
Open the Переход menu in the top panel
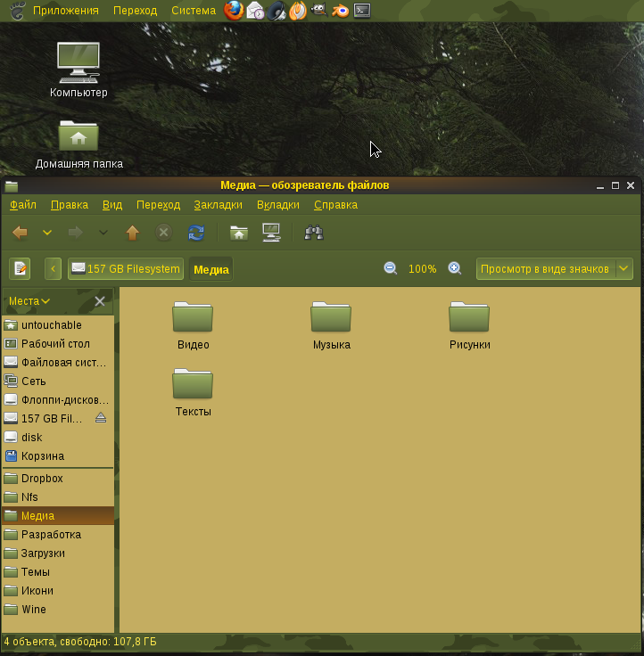point(135,11)
